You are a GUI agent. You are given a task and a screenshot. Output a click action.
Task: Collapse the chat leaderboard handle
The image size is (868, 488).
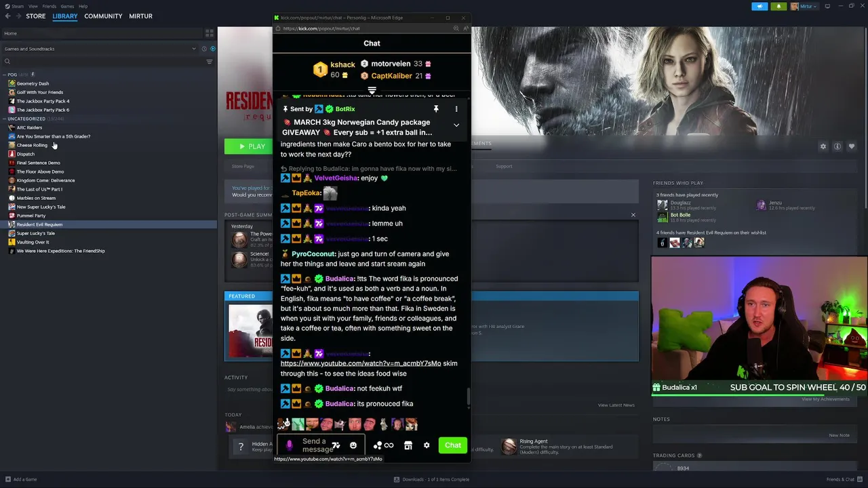click(372, 90)
